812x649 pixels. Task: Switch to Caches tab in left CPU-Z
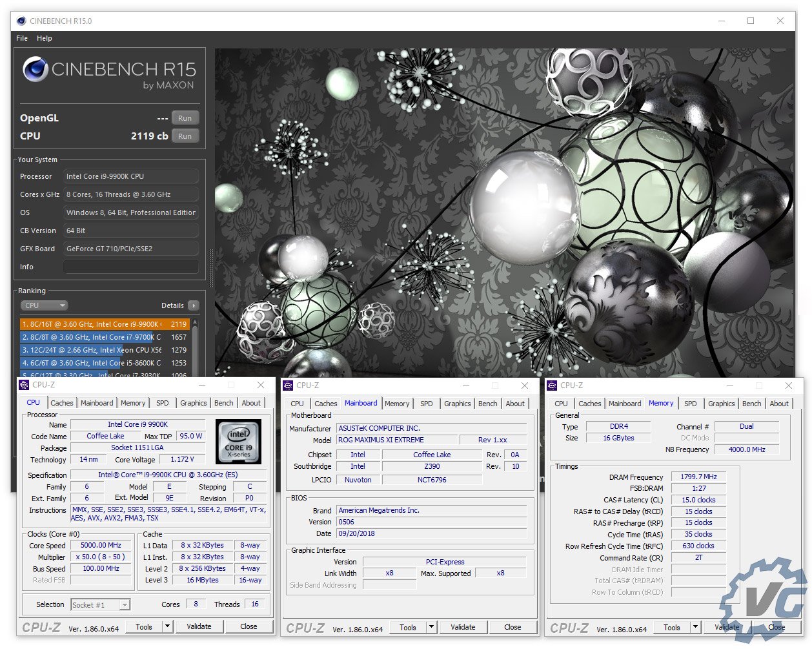point(62,403)
